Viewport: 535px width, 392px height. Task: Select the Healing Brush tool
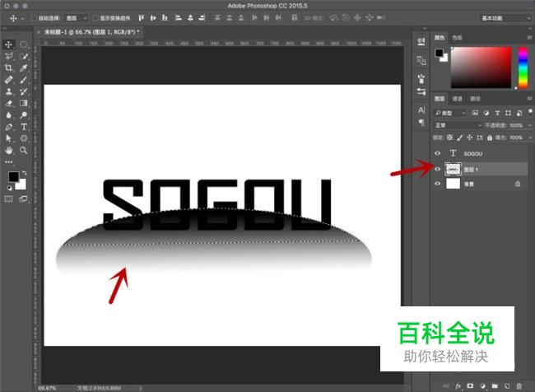(x=8, y=80)
